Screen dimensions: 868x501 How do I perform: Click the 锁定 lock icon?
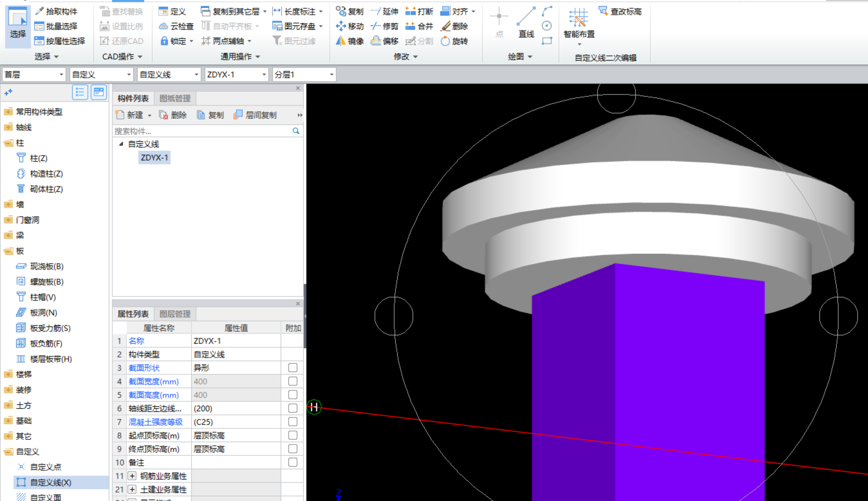[164, 41]
